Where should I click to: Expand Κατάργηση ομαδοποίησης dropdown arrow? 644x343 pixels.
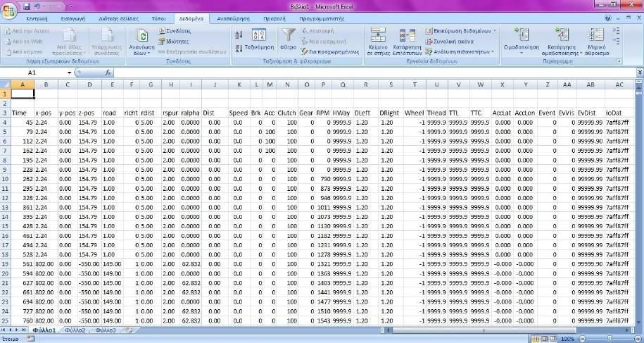pos(581,54)
